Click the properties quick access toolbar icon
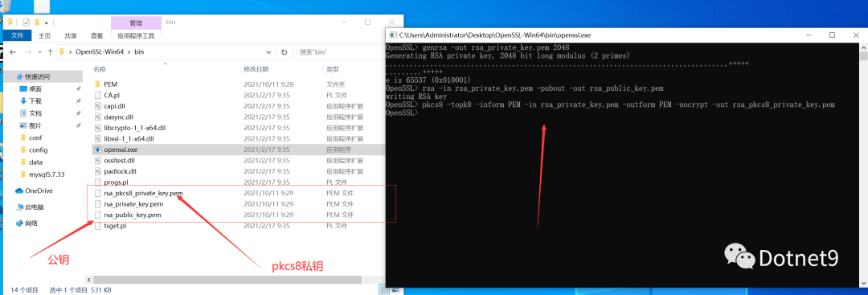The height and width of the screenshot is (295, 868). [26, 23]
